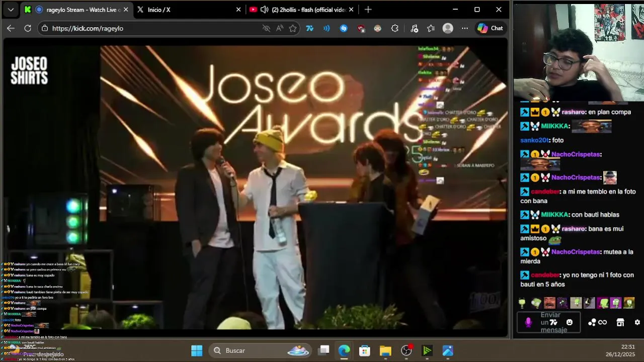Click the stream video player
644x362 pixels.
click(256, 188)
